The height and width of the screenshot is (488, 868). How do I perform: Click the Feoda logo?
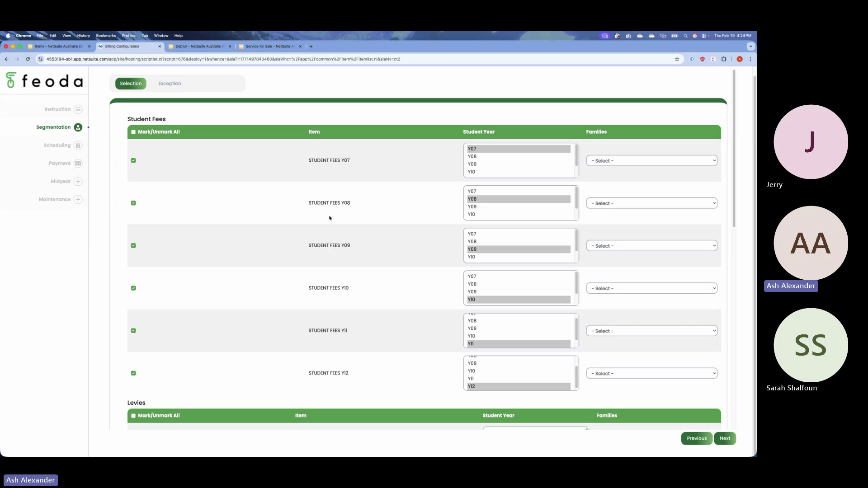(44, 80)
